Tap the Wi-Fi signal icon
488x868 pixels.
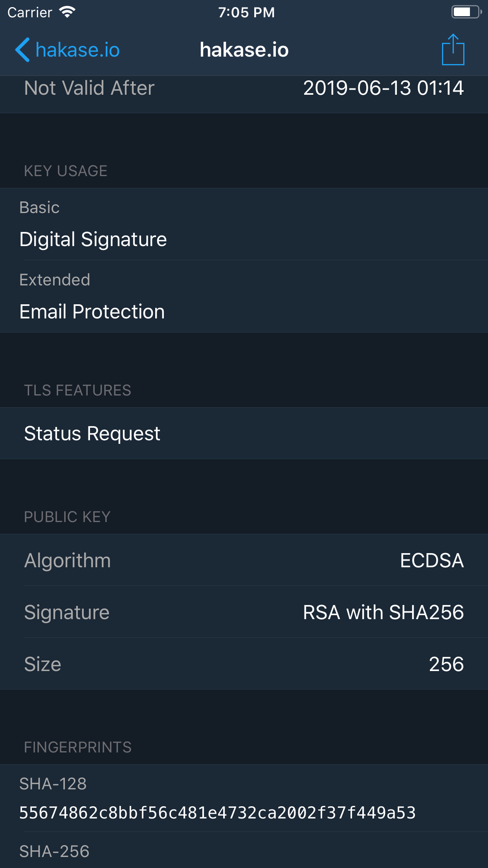coord(68,12)
